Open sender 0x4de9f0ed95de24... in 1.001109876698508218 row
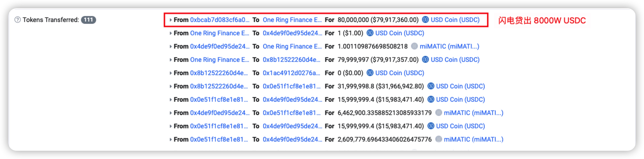Image resolution: width=644 pixels, height=159 pixels. click(x=220, y=46)
